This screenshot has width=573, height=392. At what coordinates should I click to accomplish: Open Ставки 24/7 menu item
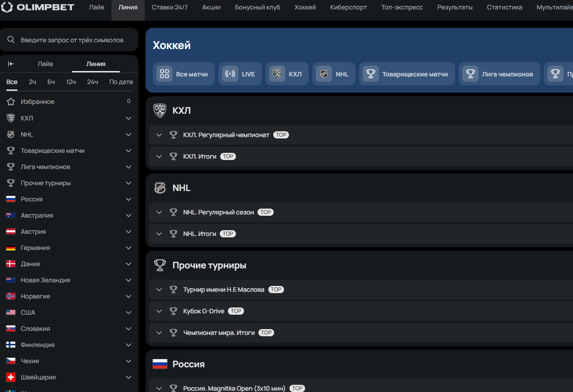point(170,7)
